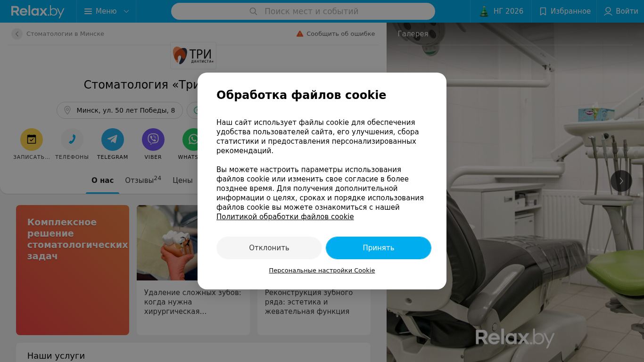644x362 pixels.
Task: Open Персональные настройки Cookie link
Action: coord(322,271)
